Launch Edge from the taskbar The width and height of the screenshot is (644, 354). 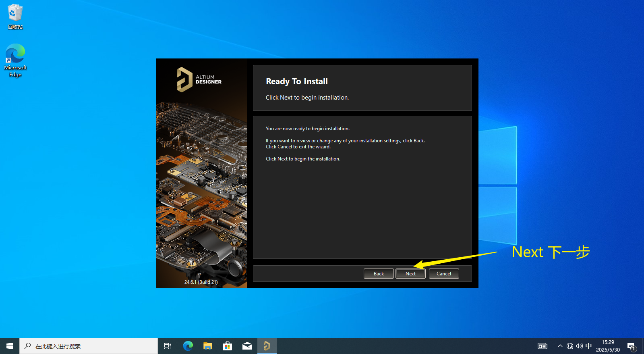pyautogui.click(x=188, y=346)
